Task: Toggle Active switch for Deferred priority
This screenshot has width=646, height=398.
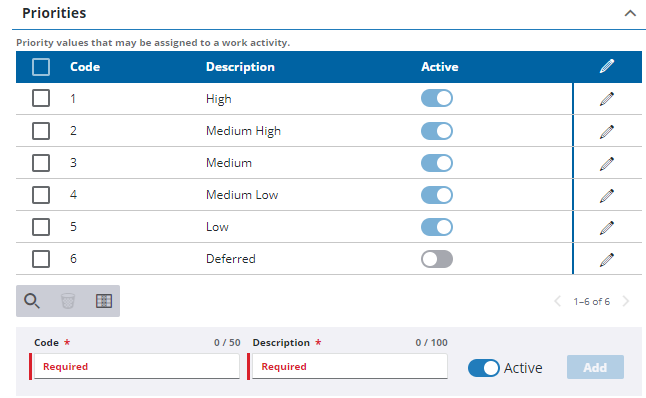Action: point(437,259)
